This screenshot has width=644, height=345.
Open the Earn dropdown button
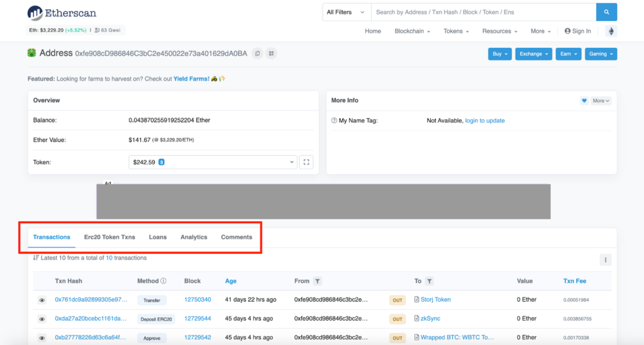[569, 54]
